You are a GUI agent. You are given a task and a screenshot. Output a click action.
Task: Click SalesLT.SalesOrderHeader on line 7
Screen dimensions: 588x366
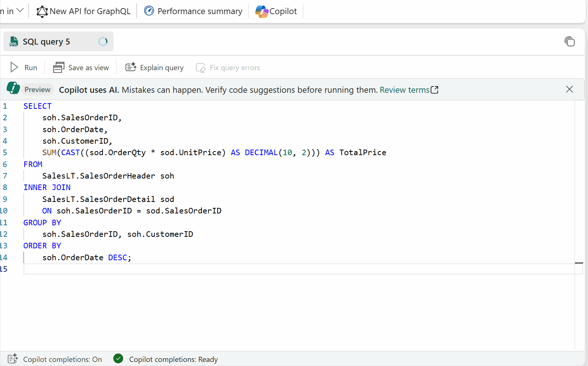pyautogui.click(x=99, y=176)
